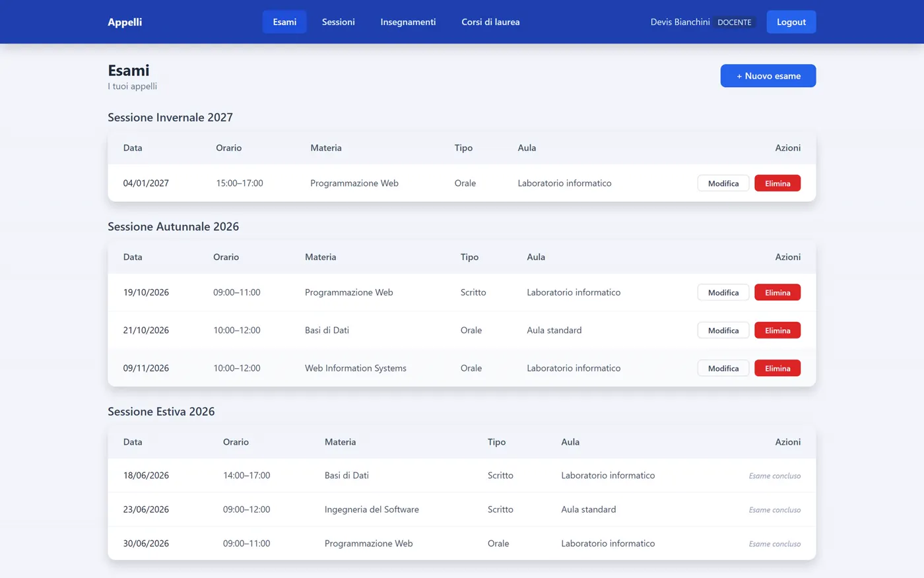Click the I tuoi appelli subtitle
Image resolution: width=924 pixels, height=578 pixels.
pyautogui.click(x=133, y=86)
